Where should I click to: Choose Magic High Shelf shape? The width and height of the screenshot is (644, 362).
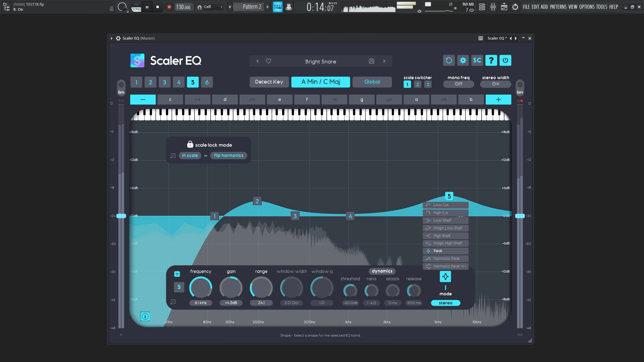click(445, 243)
